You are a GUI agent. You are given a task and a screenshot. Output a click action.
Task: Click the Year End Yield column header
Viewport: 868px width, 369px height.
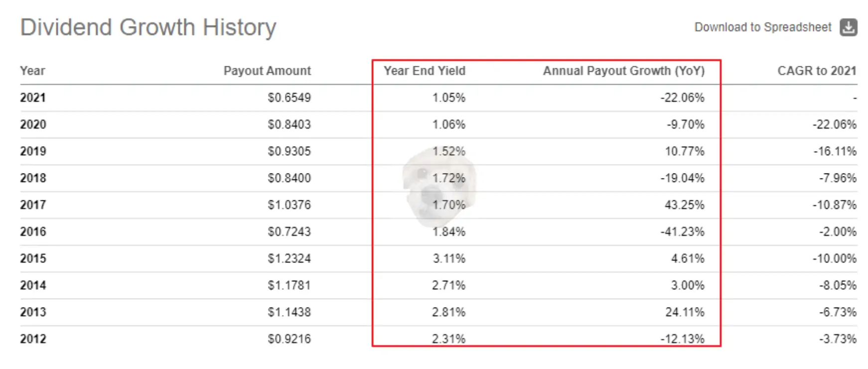423,71
